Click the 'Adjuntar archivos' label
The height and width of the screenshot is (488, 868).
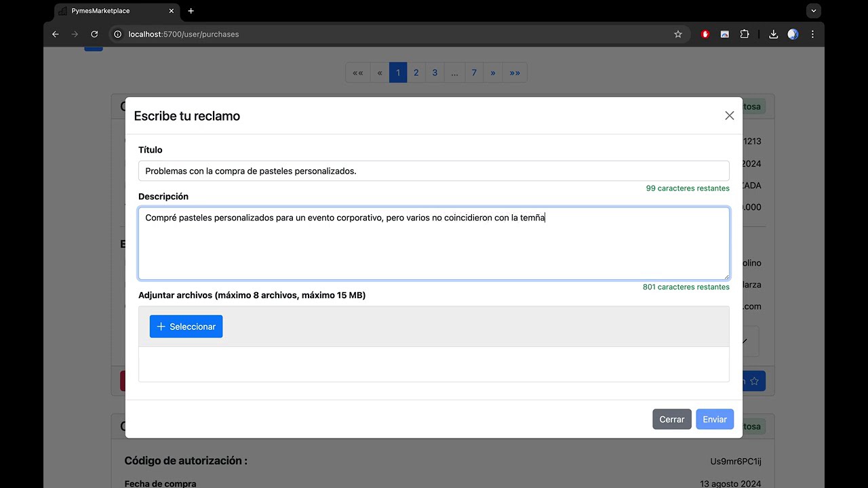click(252, 295)
